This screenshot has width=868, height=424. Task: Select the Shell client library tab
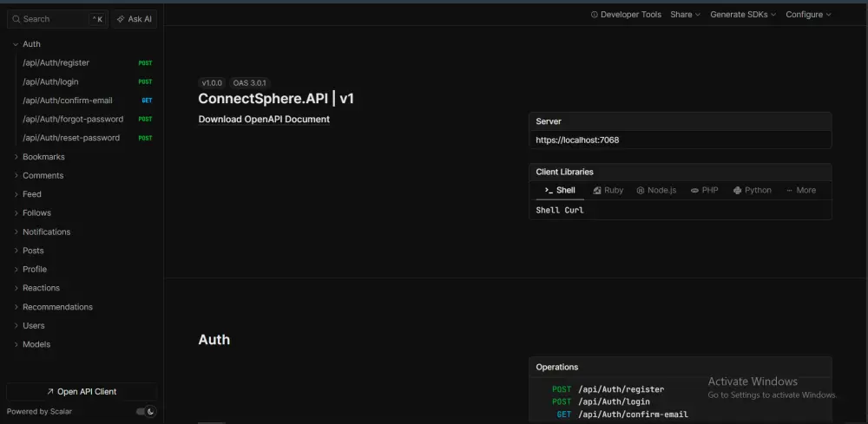click(560, 190)
